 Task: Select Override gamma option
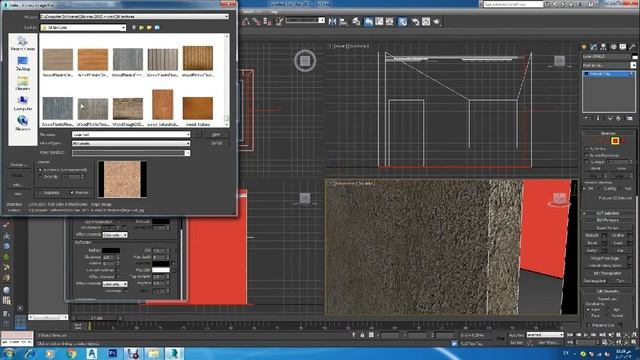click(40, 177)
